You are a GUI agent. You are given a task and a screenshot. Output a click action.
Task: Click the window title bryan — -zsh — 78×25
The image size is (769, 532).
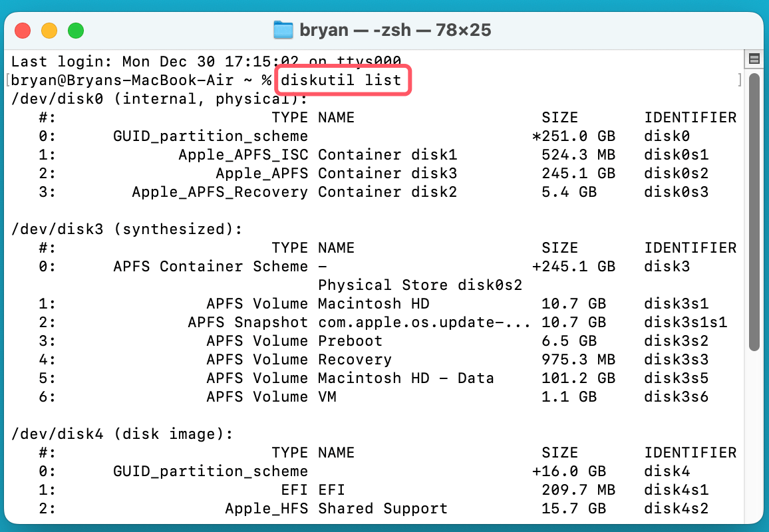pos(395,30)
